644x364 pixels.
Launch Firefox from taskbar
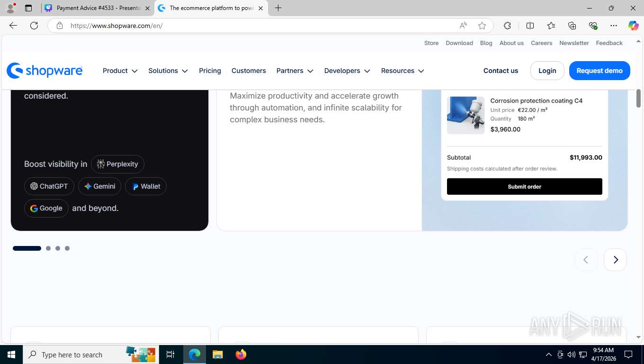(x=241, y=355)
